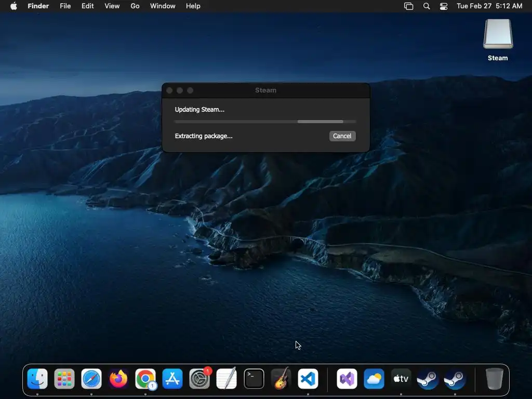Click the Steam dialog title bar

[x=265, y=90]
